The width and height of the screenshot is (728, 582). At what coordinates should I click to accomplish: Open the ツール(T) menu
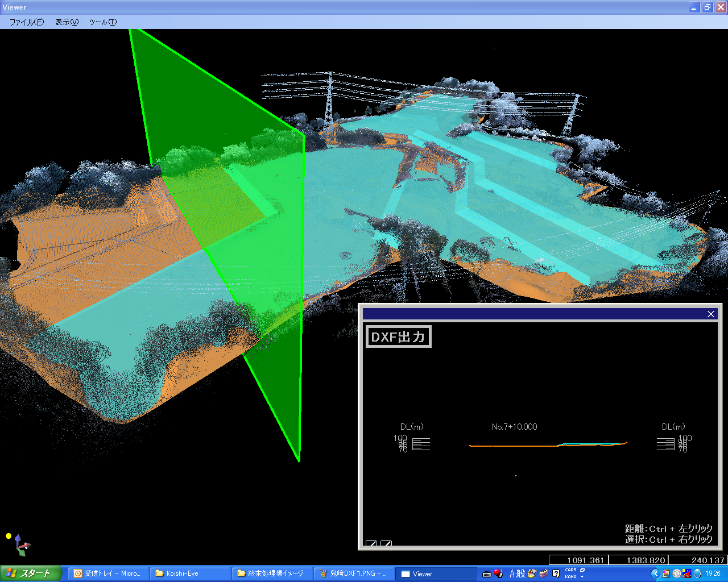[102, 22]
